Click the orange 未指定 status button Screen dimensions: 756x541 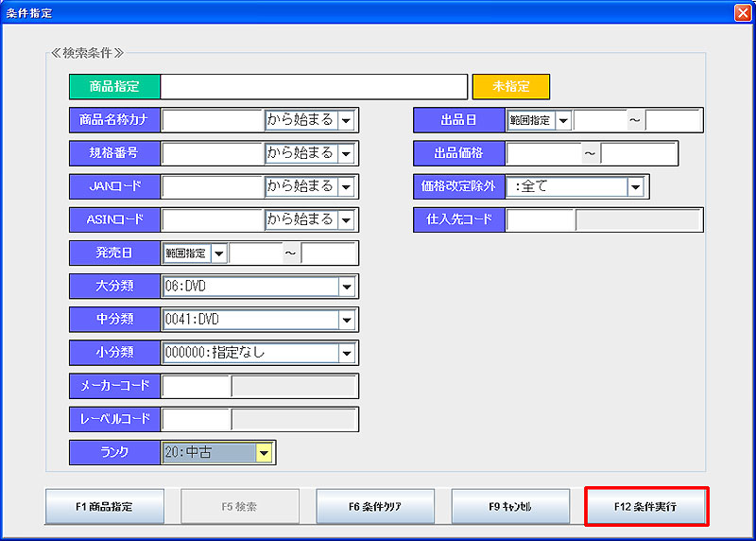tap(510, 86)
